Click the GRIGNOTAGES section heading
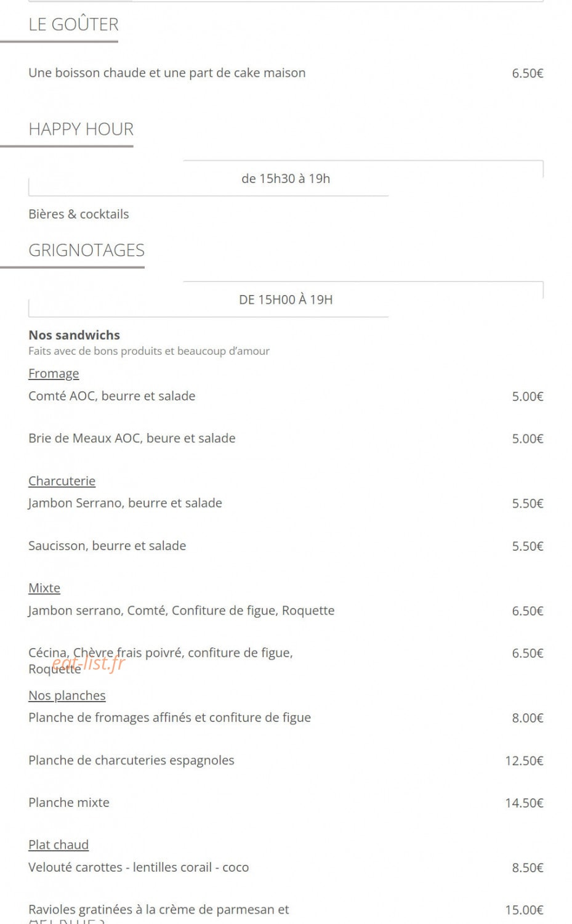This screenshot has height=924, width=572. 86,250
